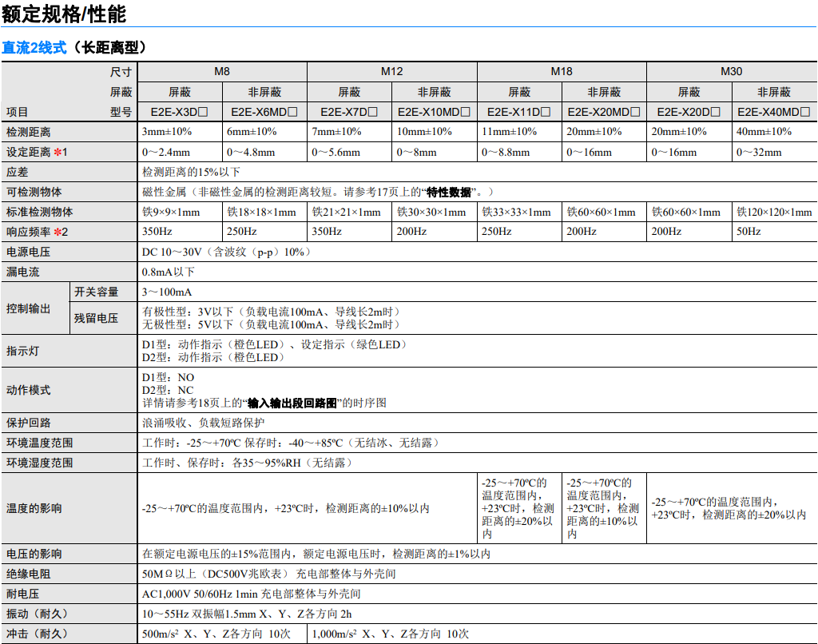Click the 绝缘电阻 row label
Image resolution: width=818 pixels, height=644 pixels.
point(28,574)
